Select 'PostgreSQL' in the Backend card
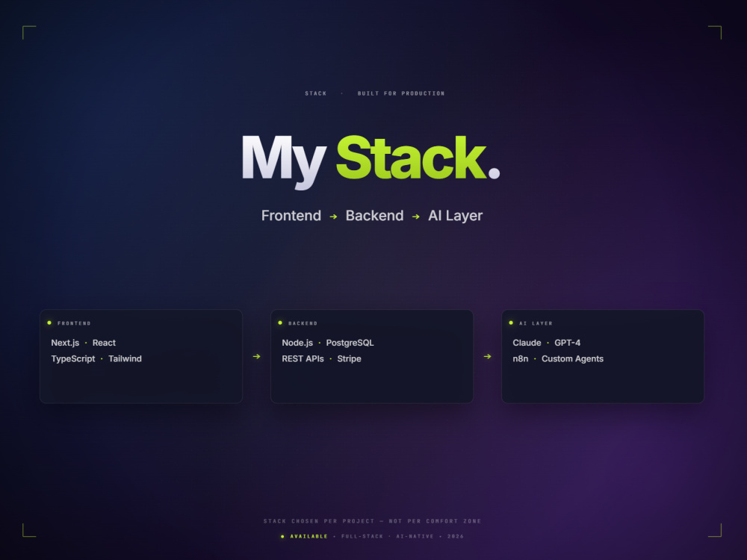 (x=350, y=343)
